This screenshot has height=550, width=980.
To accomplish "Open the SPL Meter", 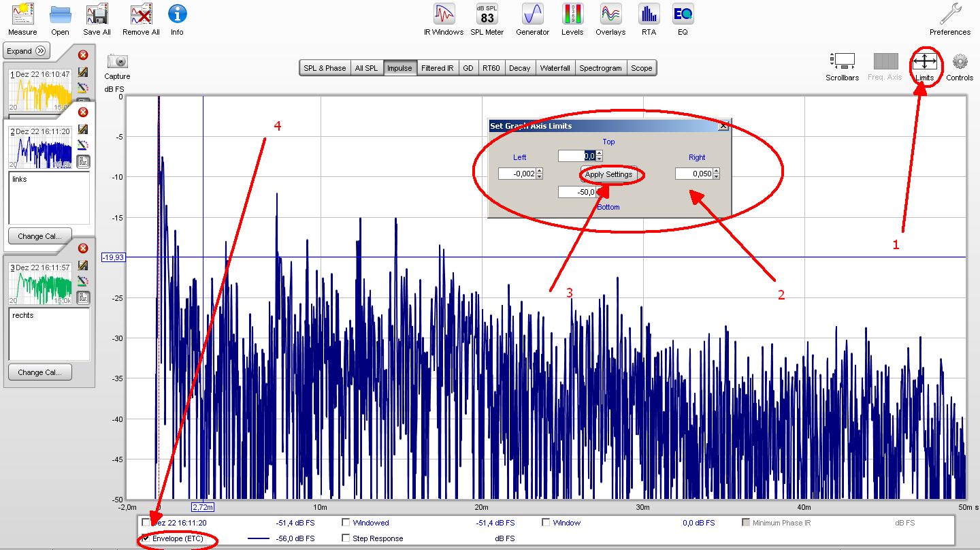I will click(487, 14).
